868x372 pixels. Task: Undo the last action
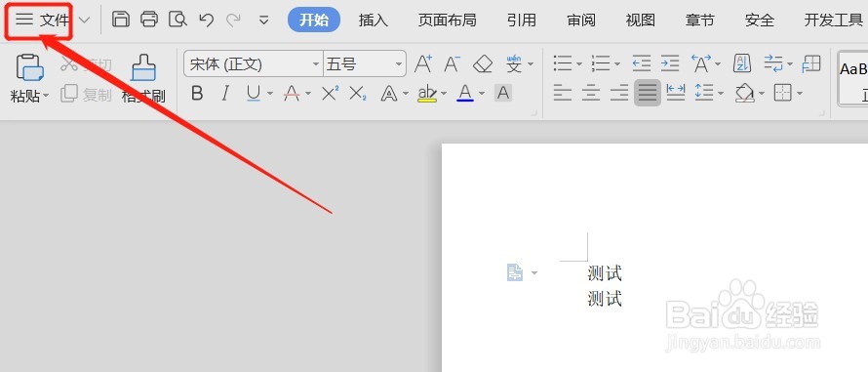(206, 21)
